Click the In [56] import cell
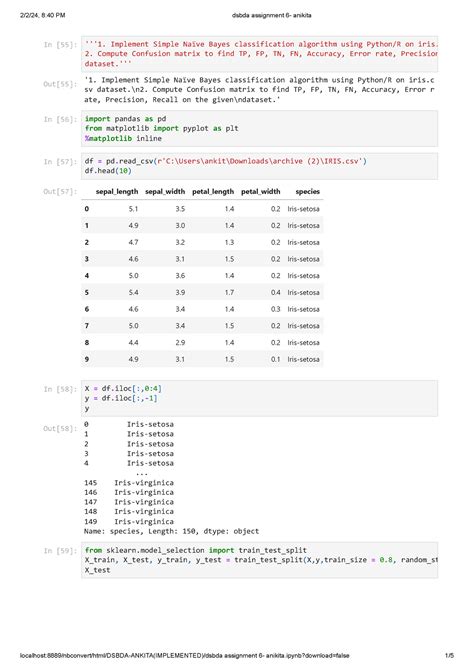This screenshot has height=670, width=474. pos(259,129)
